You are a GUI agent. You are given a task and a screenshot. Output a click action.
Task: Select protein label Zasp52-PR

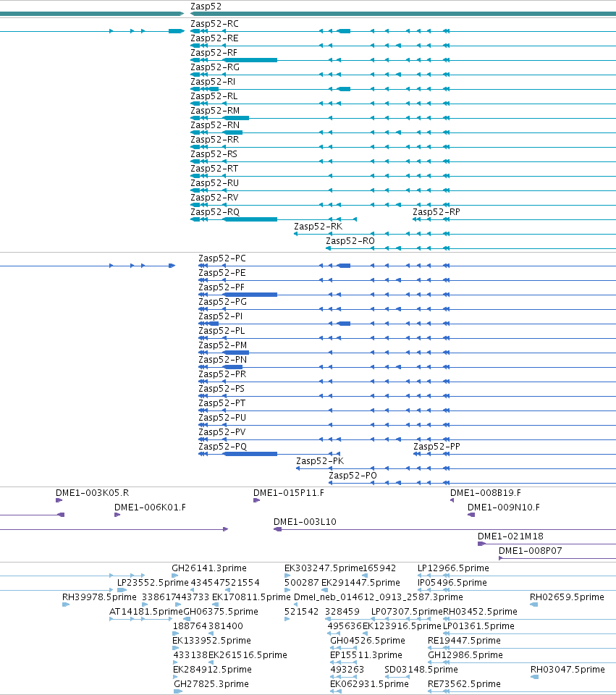click(x=222, y=374)
